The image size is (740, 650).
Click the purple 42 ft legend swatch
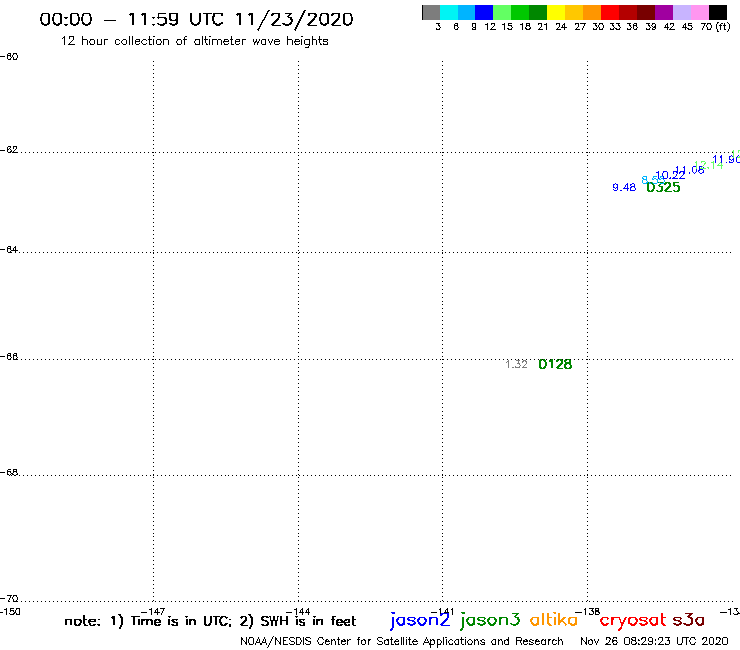tap(664, 12)
